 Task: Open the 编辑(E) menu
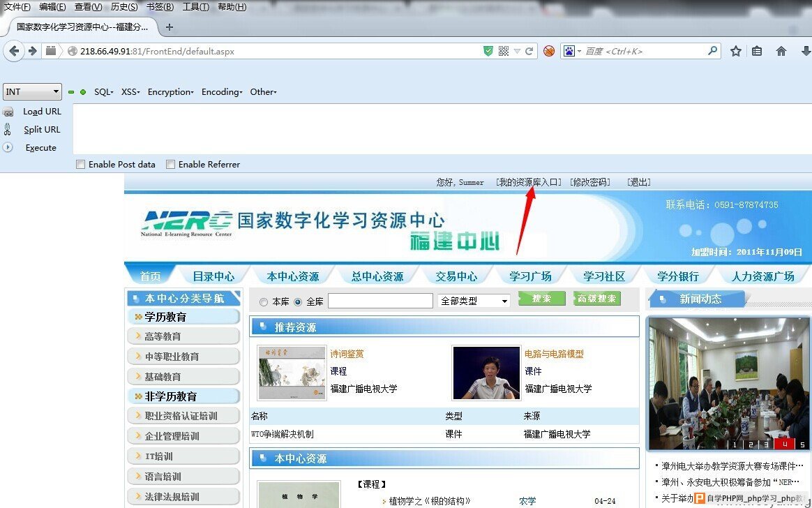click(52, 7)
